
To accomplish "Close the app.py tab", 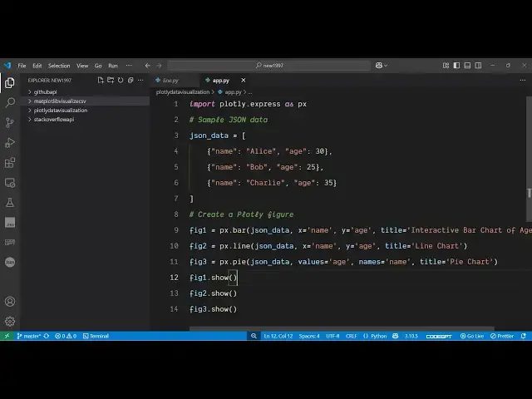I will [x=244, y=81].
